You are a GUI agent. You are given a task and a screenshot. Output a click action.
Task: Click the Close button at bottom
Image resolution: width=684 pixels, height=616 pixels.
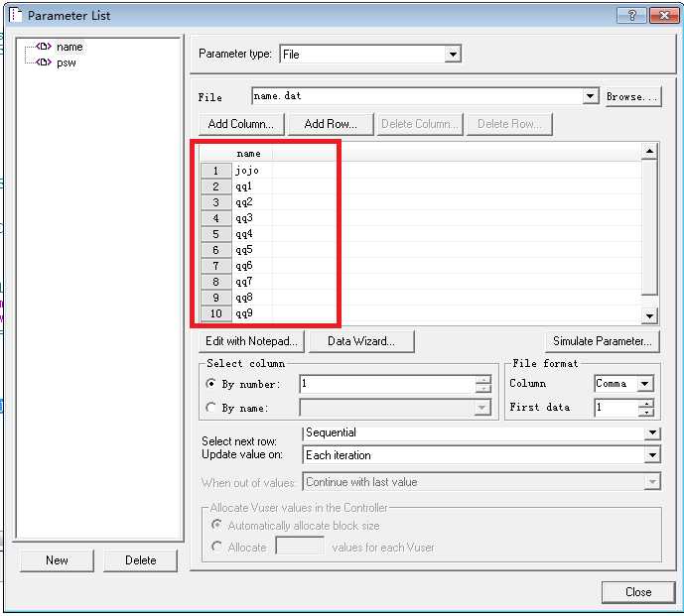638,592
